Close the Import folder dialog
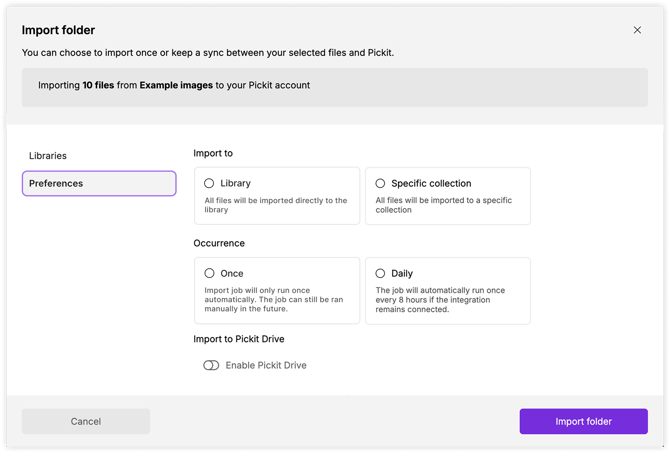The width and height of the screenshot is (670, 453). (x=637, y=30)
